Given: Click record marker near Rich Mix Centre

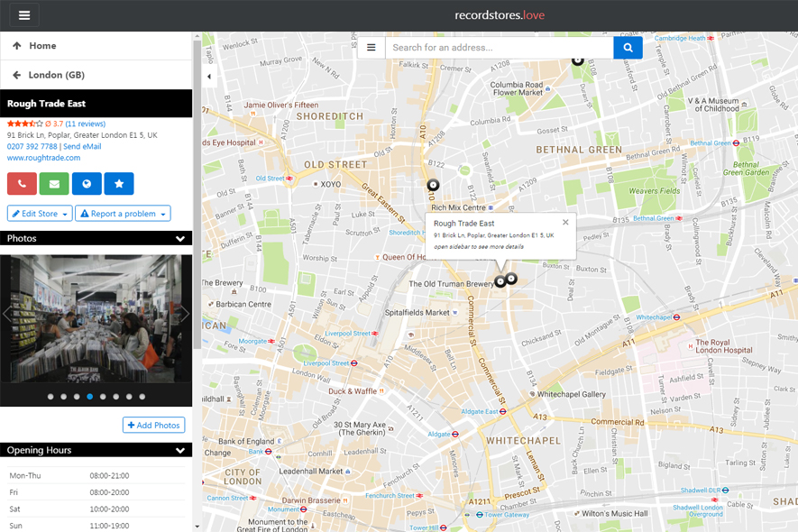Looking at the screenshot, I should (x=433, y=185).
